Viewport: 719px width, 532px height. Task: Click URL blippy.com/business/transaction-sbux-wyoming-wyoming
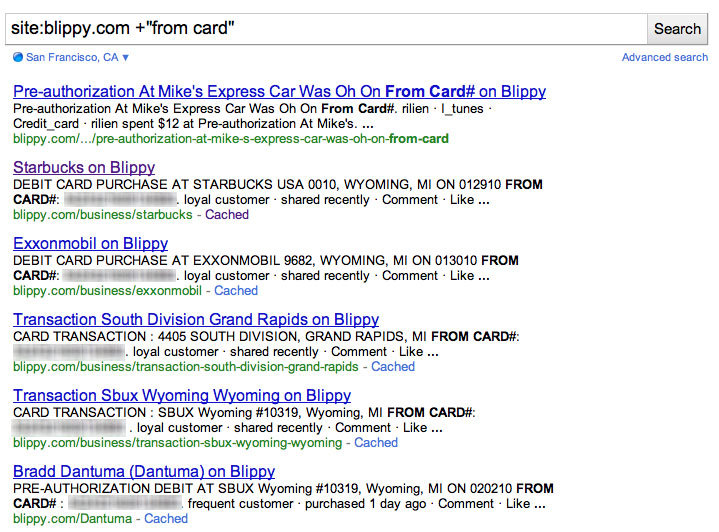tap(177, 443)
